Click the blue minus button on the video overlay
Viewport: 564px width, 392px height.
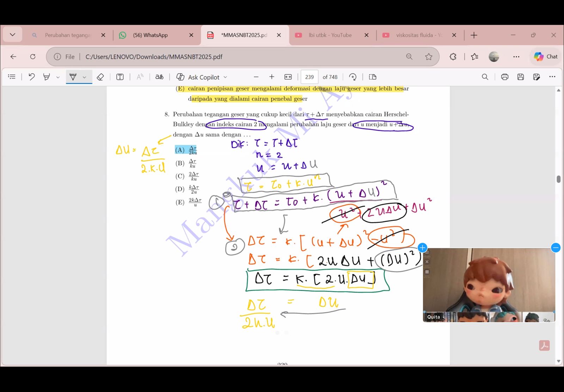(x=556, y=247)
